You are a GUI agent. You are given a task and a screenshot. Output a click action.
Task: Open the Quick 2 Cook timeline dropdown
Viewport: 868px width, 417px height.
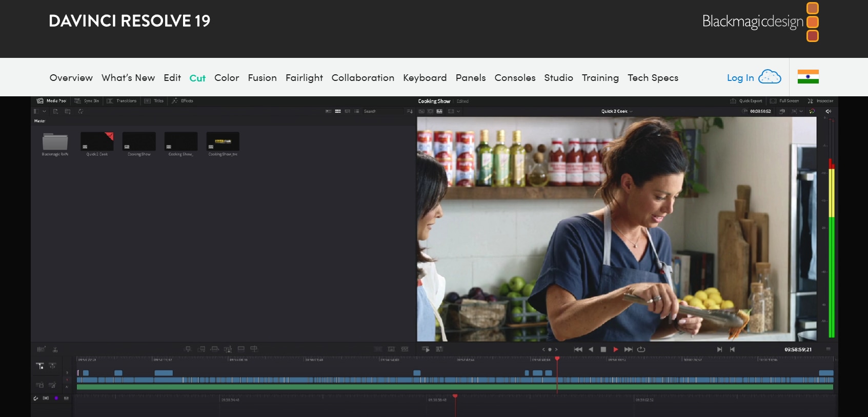pyautogui.click(x=617, y=111)
